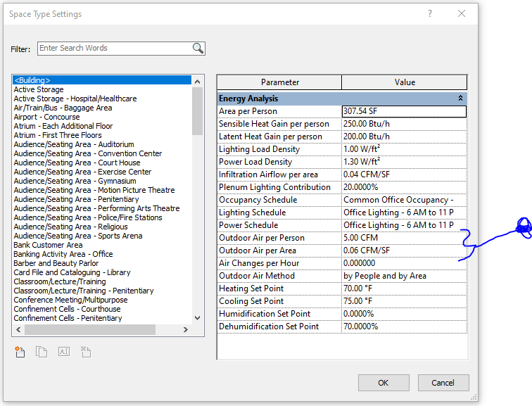Click Dehumidification Set Point value 70.0000%
Viewport: 532px width, 406px height.
[404, 326]
